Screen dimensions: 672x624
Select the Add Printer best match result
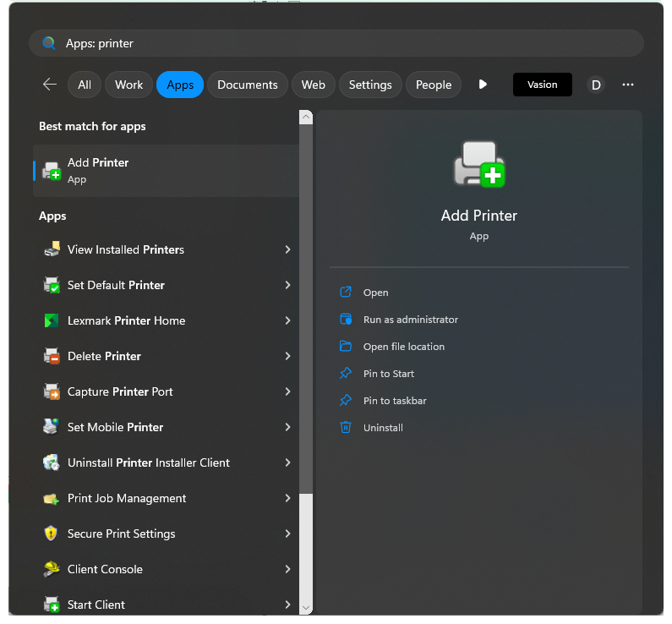(166, 171)
